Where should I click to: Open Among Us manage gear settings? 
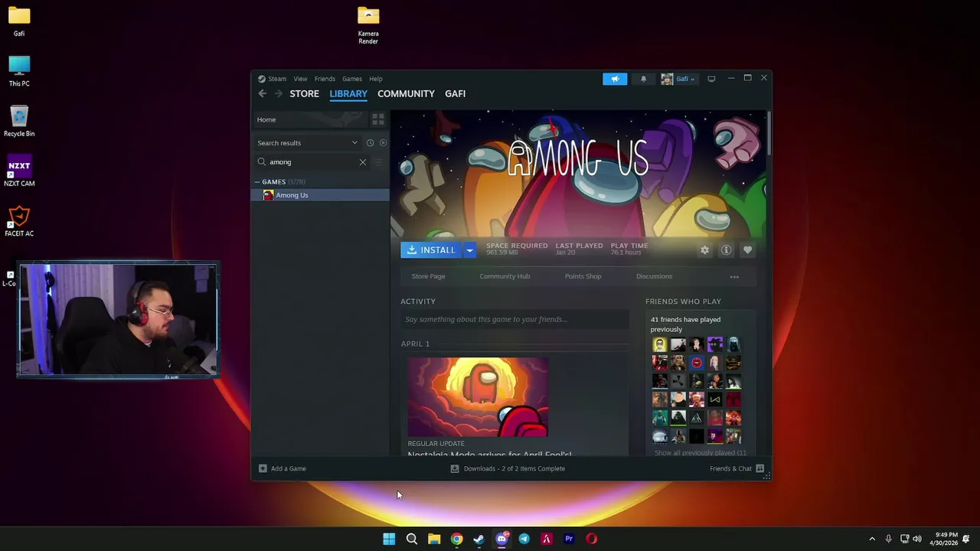pos(704,250)
